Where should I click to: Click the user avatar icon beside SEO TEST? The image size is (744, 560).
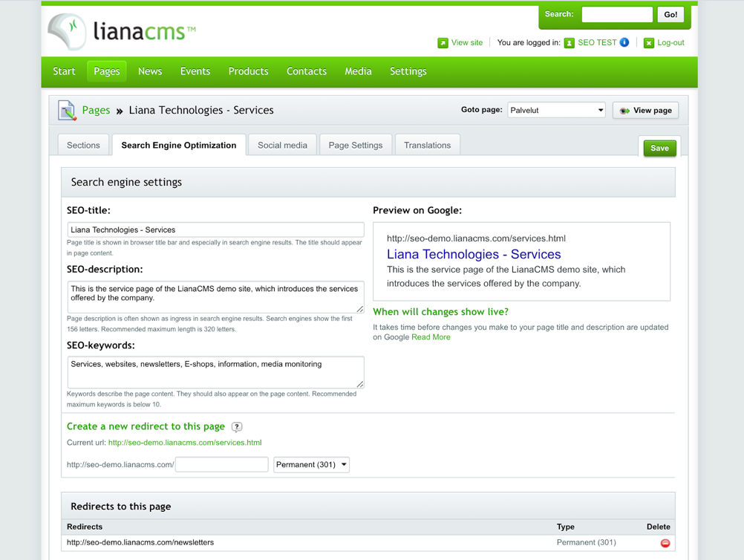570,43
